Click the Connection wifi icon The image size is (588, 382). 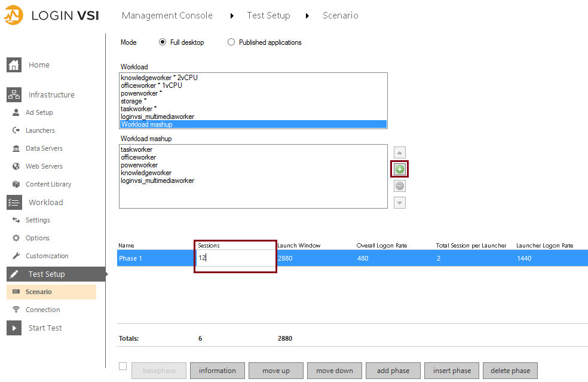point(16,310)
